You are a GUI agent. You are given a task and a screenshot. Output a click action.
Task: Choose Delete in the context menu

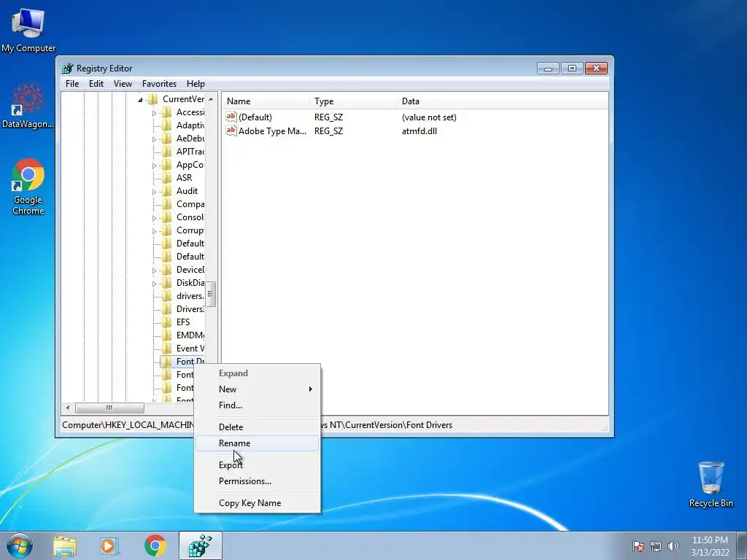click(257, 427)
